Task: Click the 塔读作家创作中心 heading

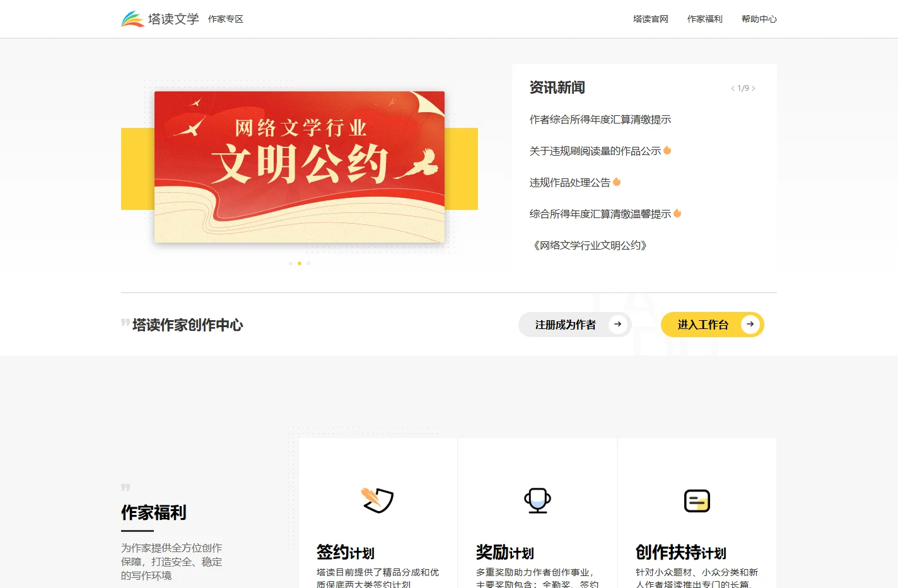Action: (x=187, y=325)
